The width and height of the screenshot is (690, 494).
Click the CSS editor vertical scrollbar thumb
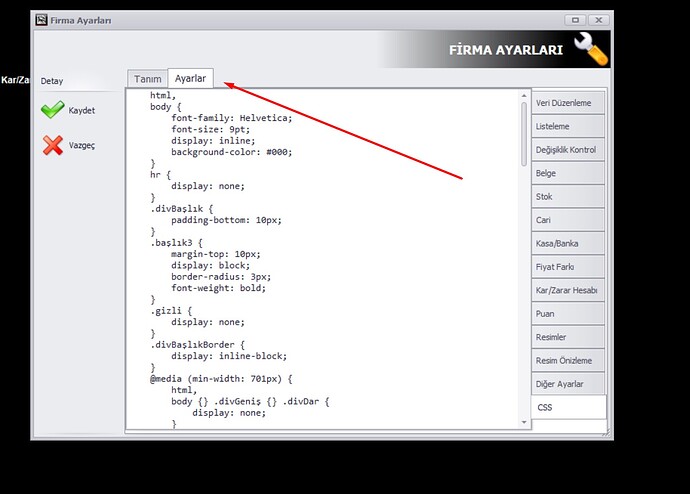pyautogui.click(x=524, y=134)
